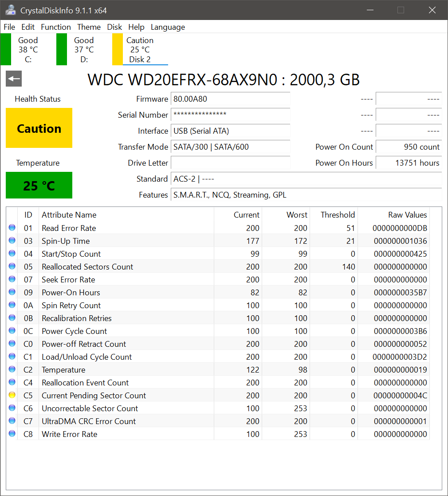The width and height of the screenshot is (448, 496).
Task: Click the back arrow disk navigation button
Action: (x=14, y=79)
